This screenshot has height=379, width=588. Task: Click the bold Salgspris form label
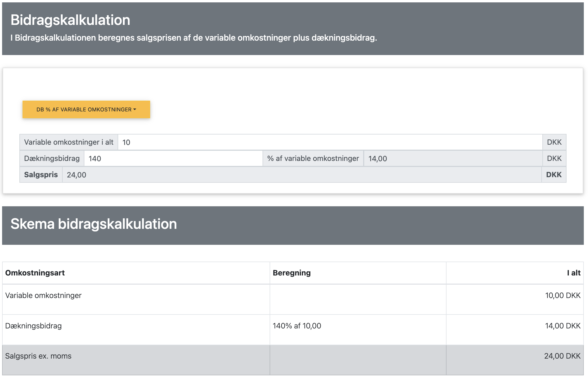(41, 175)
